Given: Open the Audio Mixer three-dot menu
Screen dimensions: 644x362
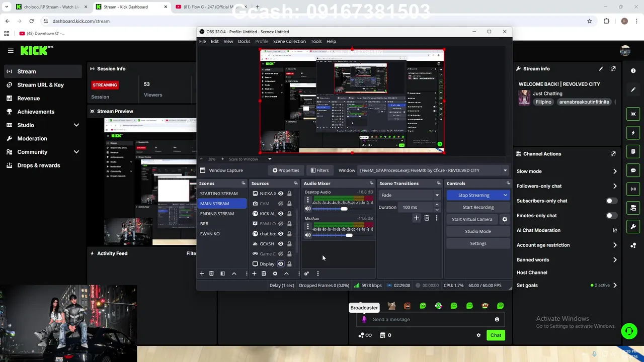Looking at the screenshot, I should [318, 274].
